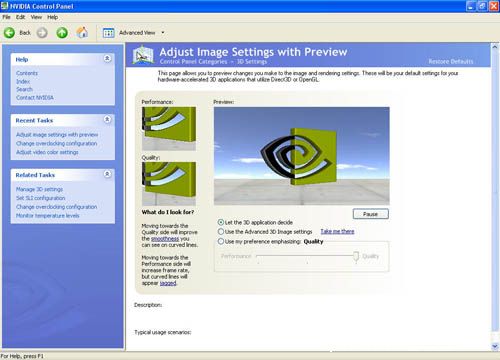500x360 pixels.
Task: Click the Back label in toolbar
Action: coord(25,33)
